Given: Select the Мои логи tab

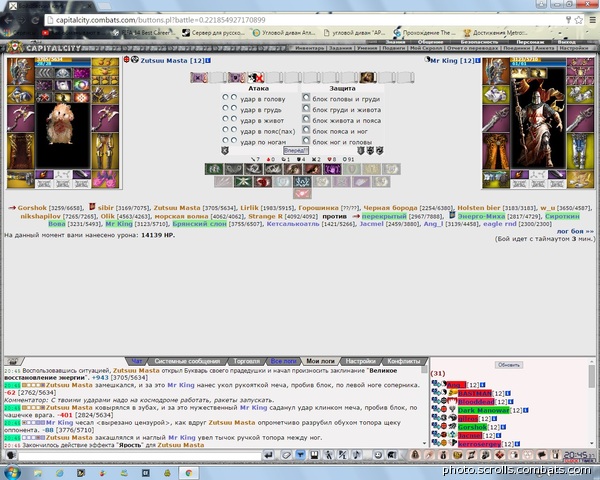Looking at the screenshot, I should click(320, 361).
